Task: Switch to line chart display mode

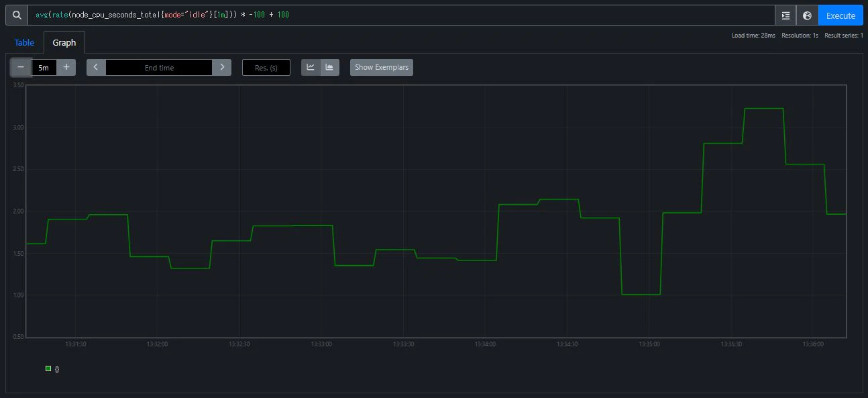Action: point(311,67)
